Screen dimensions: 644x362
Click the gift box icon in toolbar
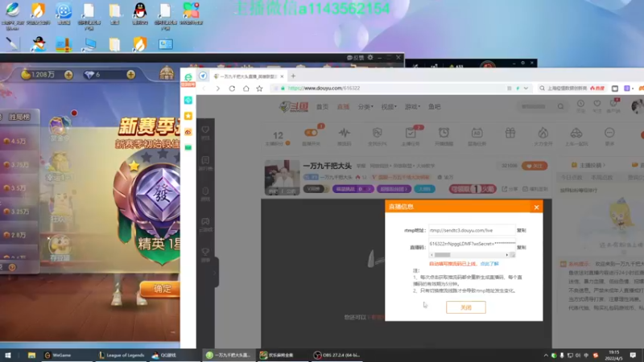(x=510, y=133)
